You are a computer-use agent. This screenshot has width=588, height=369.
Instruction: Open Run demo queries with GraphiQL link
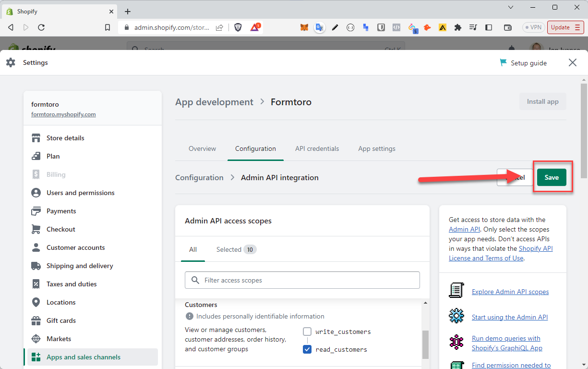(507, 343)
